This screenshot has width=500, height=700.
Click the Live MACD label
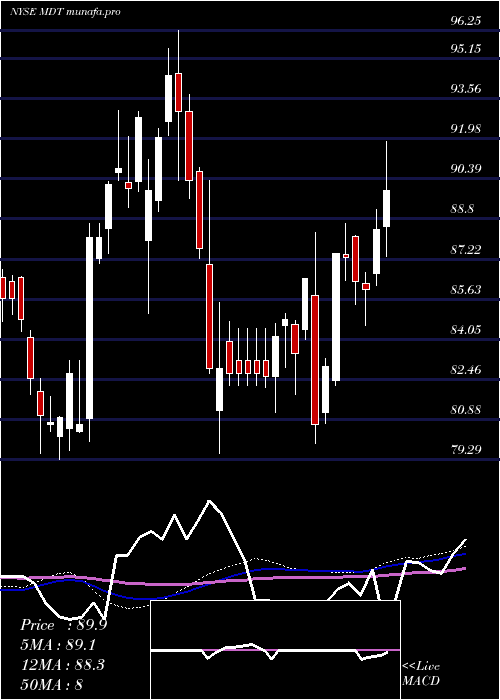tap(421, 674)
